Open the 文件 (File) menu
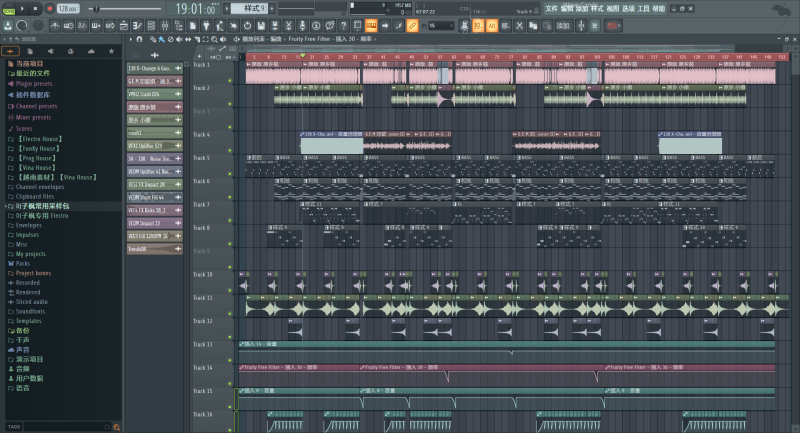800x433 pixels. point(551,8)
